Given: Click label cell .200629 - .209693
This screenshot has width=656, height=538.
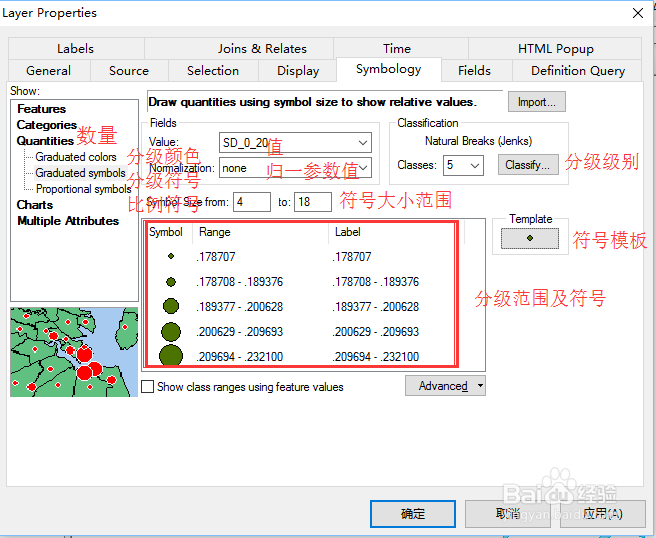Looking at the screenshot, I should click(376, 332).
